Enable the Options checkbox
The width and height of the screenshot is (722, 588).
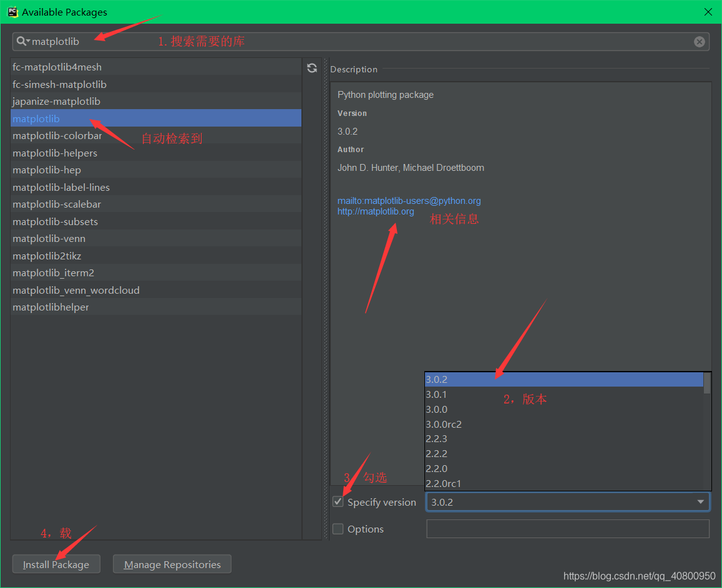click(338, 529)
